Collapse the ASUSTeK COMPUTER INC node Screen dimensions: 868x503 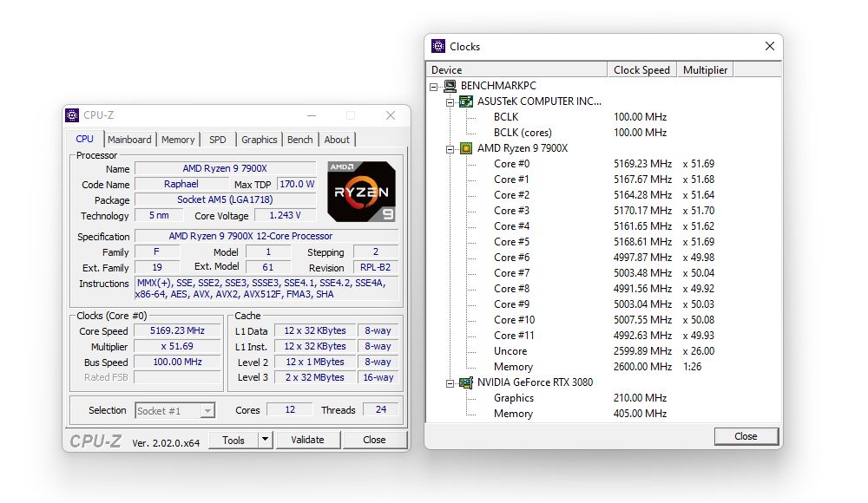pos(450,102)
